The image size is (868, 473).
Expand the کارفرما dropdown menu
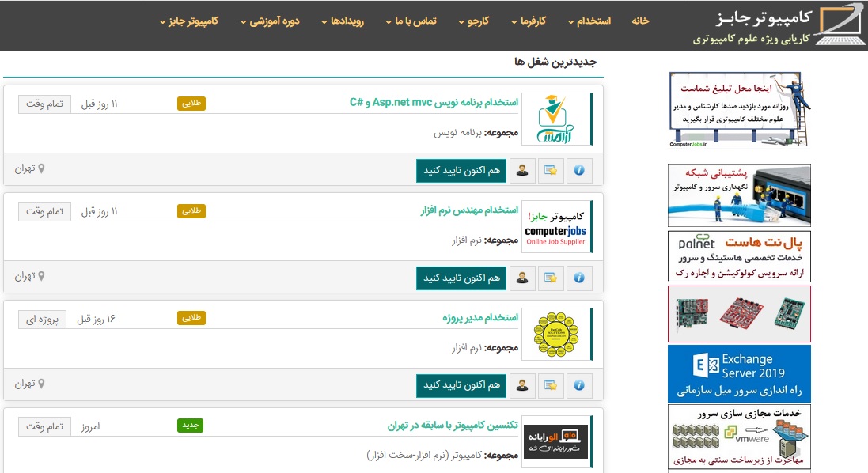pyautogui.click(x=528, y=21)
